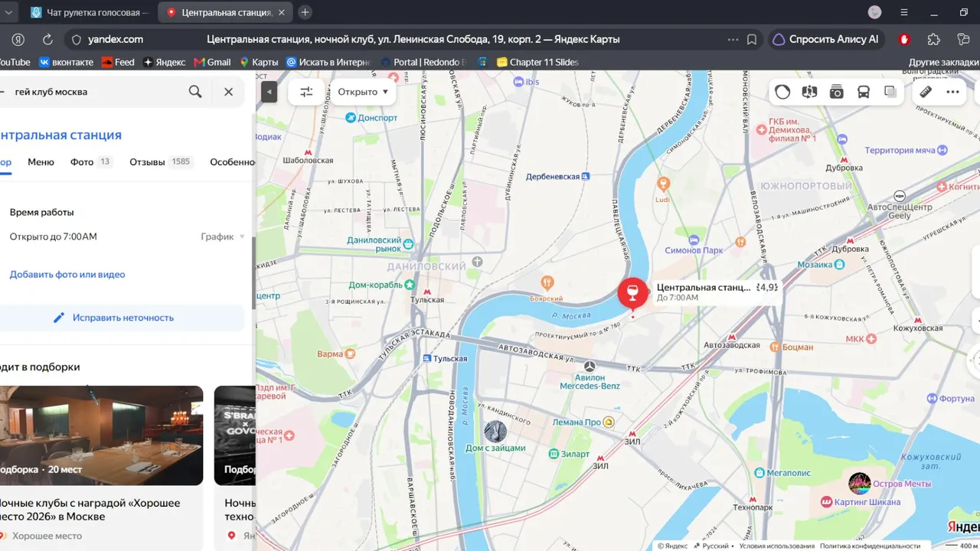
Task: Open the Карты bookmark
Action: pyautogui.click(x=259, y=62)
